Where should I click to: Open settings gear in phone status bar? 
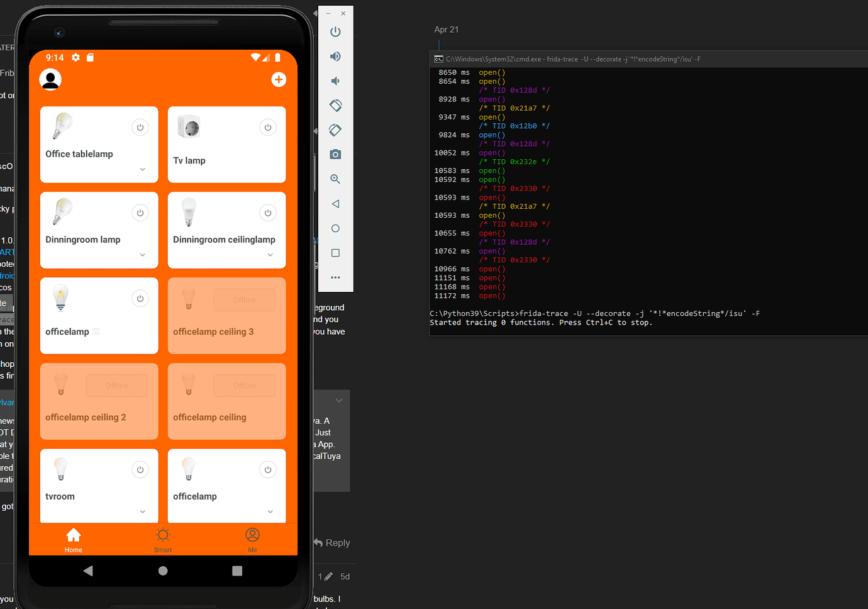(x=75, y=57)
